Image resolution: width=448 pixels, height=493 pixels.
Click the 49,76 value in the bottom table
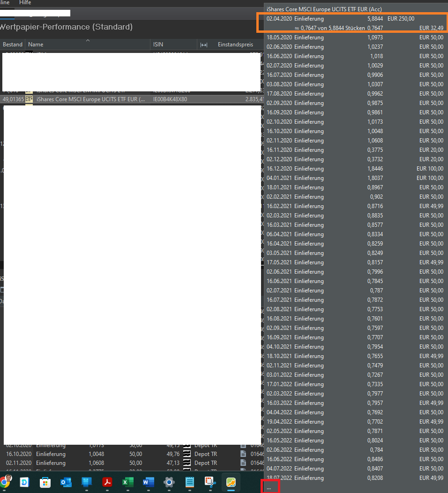[x=173, y=454]
